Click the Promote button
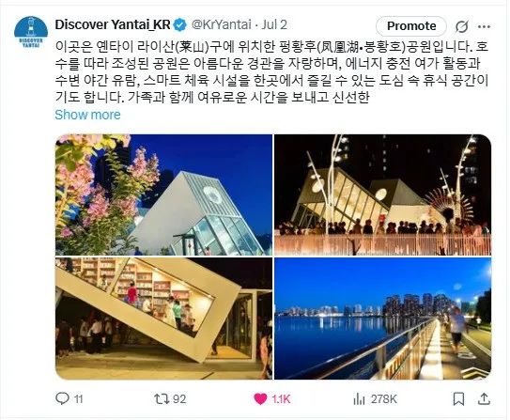510x420 pixels. (411, 26)
